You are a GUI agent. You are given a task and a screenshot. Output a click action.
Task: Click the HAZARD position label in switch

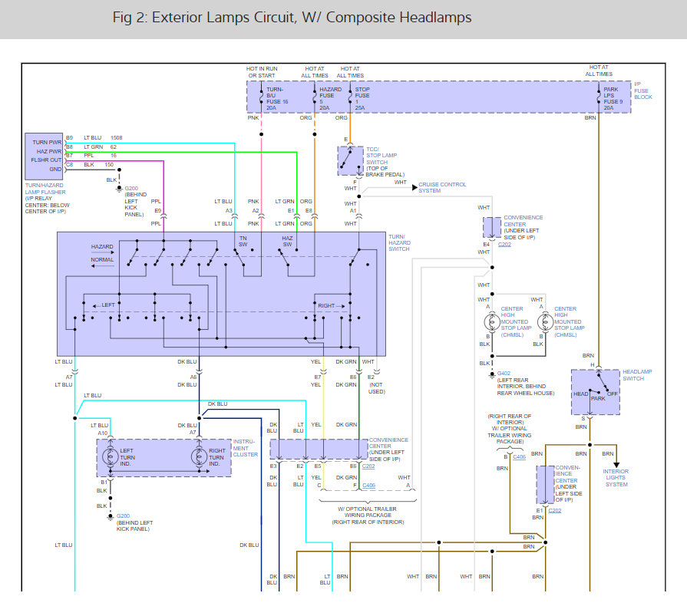point(102,246)
